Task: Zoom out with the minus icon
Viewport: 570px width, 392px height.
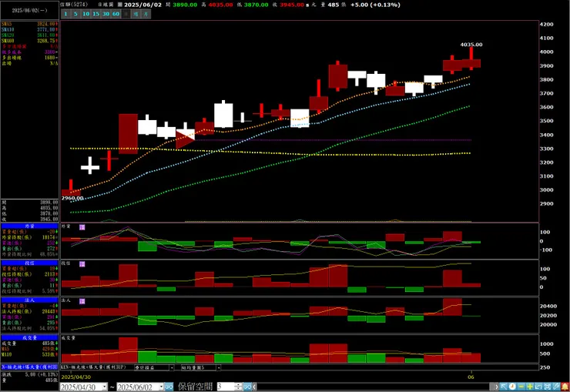Action: pyautogui.click(x=521, y=387)
